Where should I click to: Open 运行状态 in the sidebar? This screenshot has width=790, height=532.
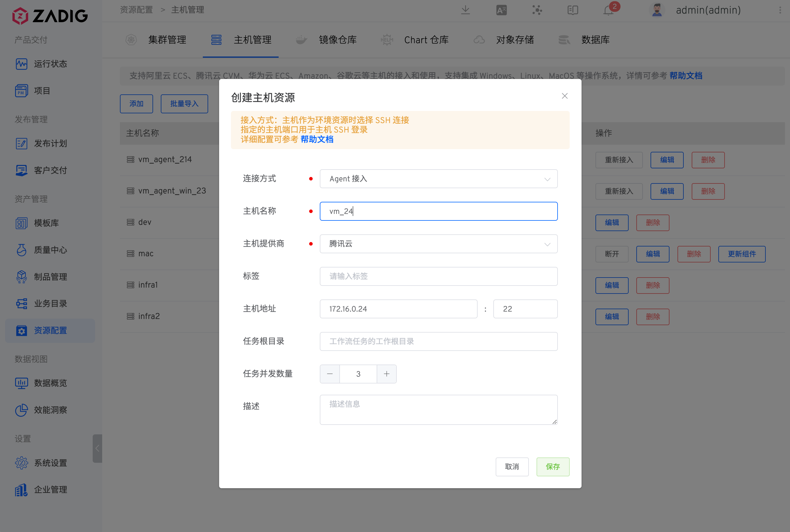(x=50, y=64)
